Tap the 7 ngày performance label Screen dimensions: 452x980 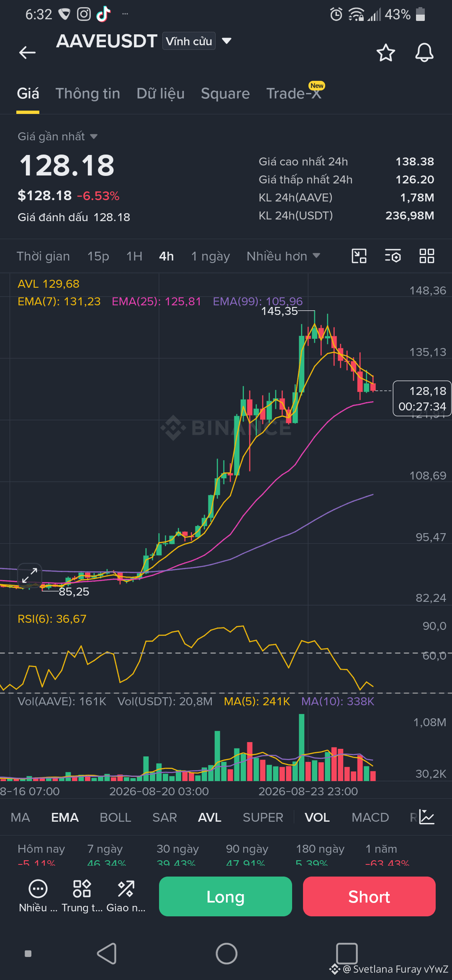point(105,849)
